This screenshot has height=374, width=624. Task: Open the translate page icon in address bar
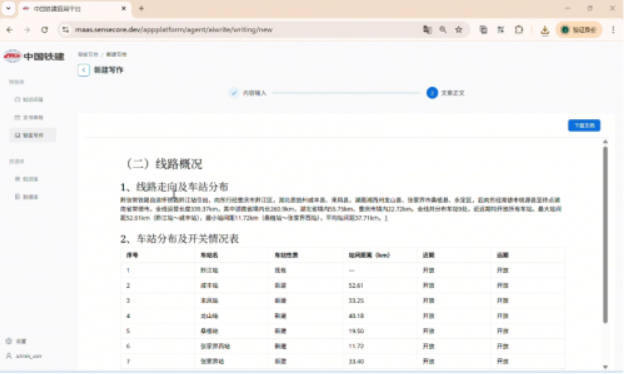[x=427, y=29]
